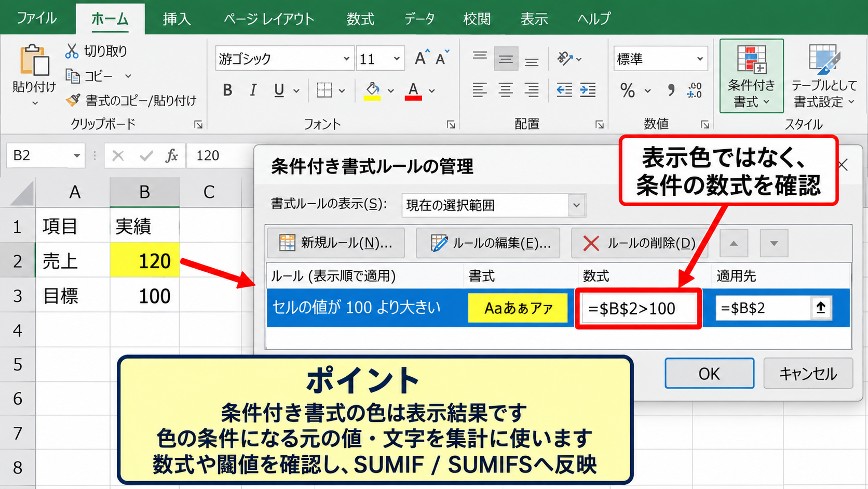Increase font size with the larger A
This screenshot has height=489, width=868.
coord(422,58)
